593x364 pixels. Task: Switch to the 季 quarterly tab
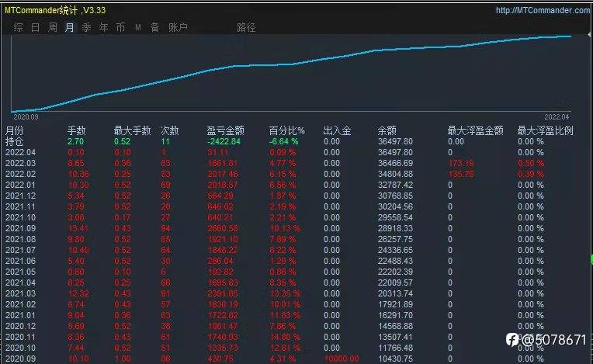coord(86,27)
